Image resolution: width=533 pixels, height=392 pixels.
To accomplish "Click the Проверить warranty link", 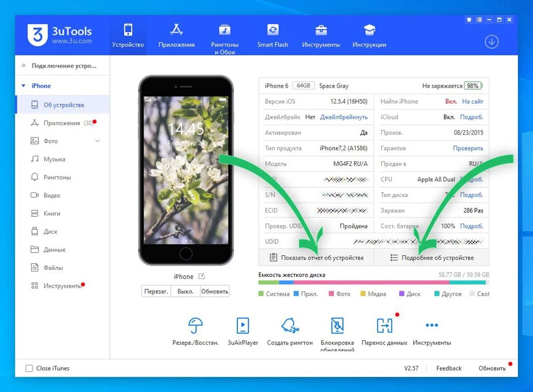I will 468,148.
